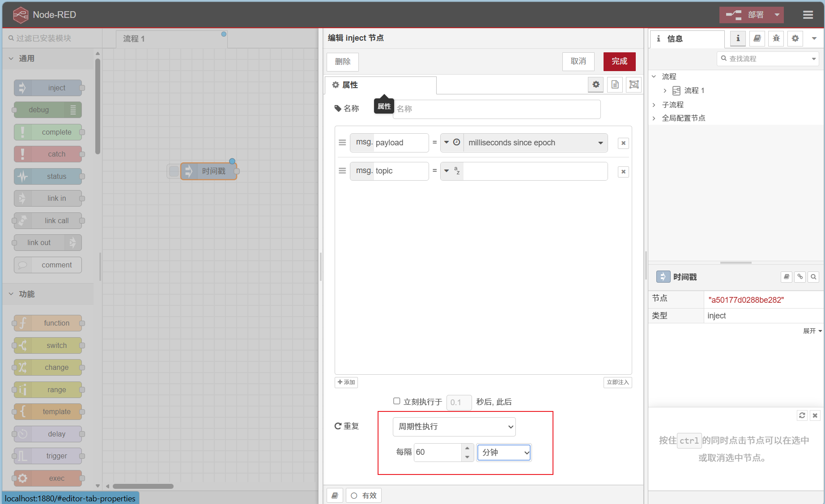Screen dimensions: 825x504
Task: Click the 完成 done button
Action: [x=620, y=62]
